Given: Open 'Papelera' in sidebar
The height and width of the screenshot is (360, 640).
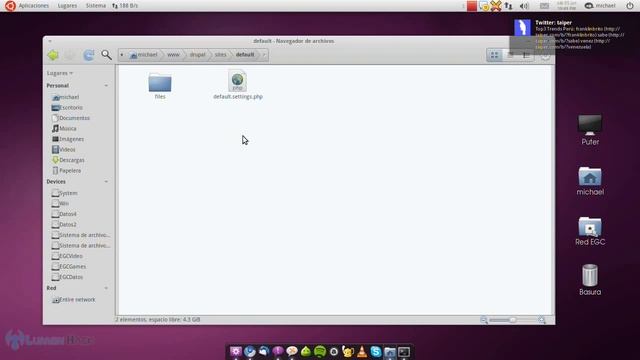Looking at the screenshot, I should coord(67,171).
